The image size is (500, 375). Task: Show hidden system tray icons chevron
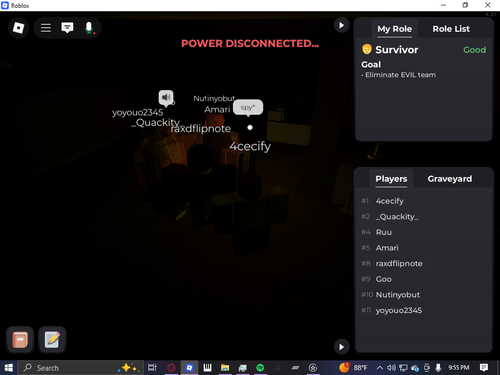380,368
